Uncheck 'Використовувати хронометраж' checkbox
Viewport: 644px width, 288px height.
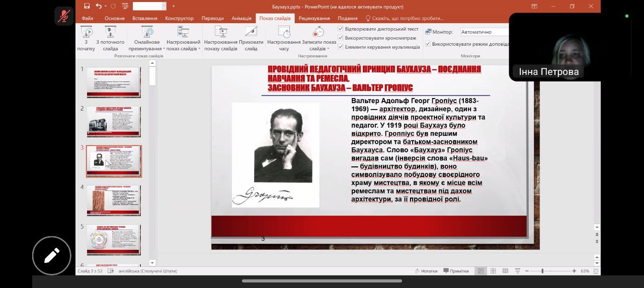tap(341, 38)
